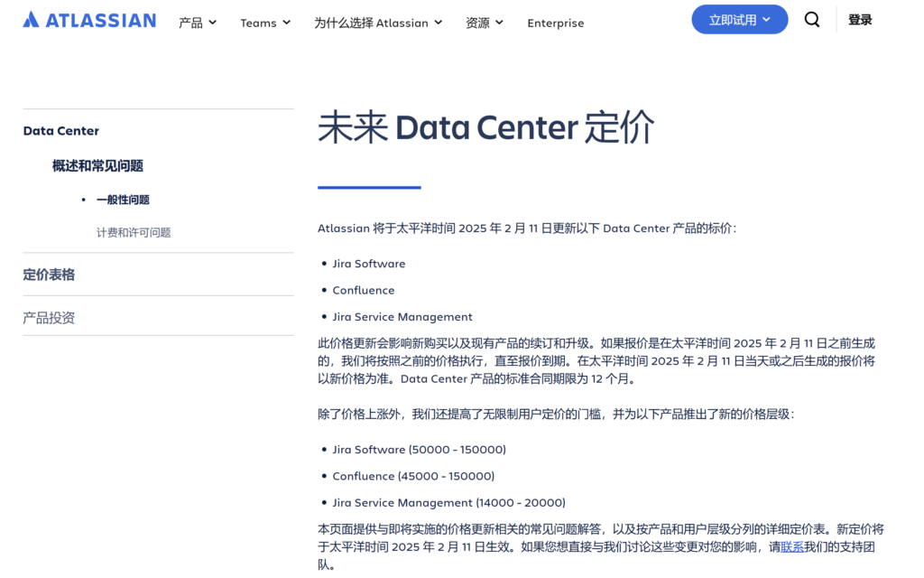Open the search magnifier icon
924x578 pixels.
(811, 19)
